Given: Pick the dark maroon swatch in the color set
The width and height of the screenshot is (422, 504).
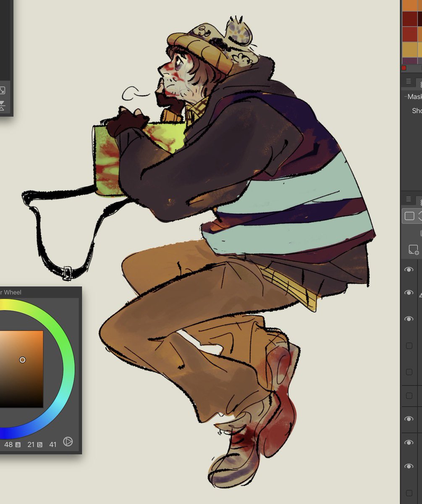Looking at the screenshot, I should pyautogui.click(x=409, y=19).
